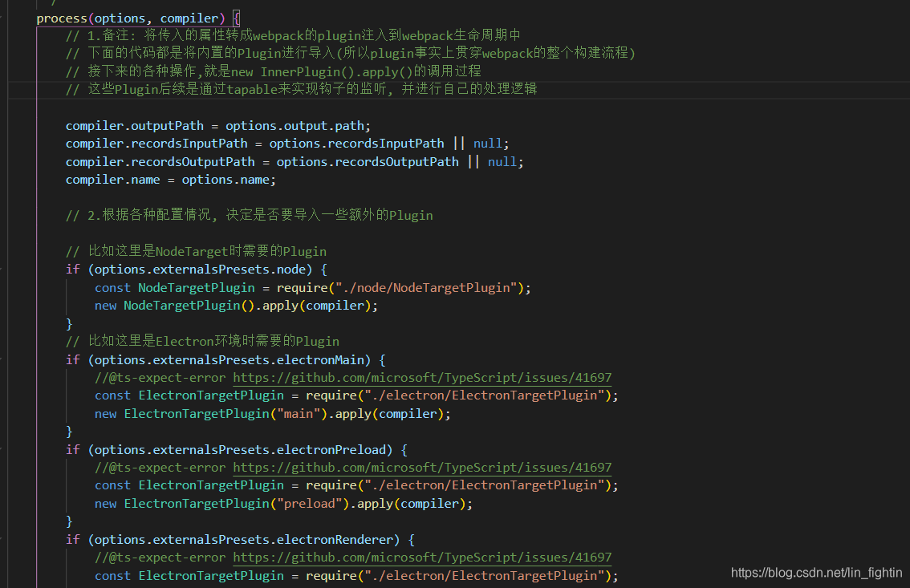Screen dimensions: 910x588
Task: Click 'compiler.recordsOutputPath' property
Action: [x=160, y=162]
